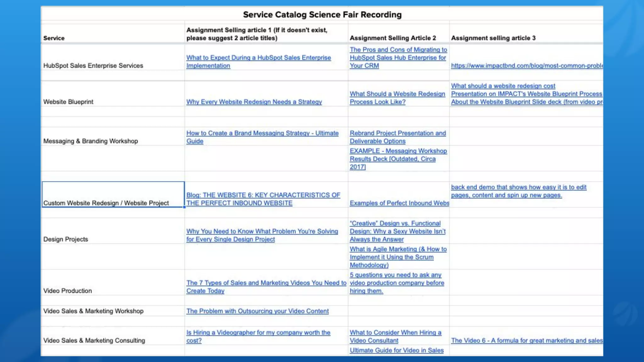Open 'The 7 Types of Sales and Marketing Videos' link
The width and height of the screenshot is (644, 362).
click(266, 283)
